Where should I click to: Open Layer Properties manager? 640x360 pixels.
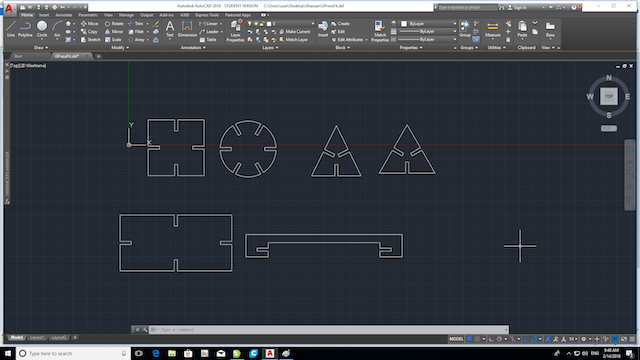click(x=236, y=31)
